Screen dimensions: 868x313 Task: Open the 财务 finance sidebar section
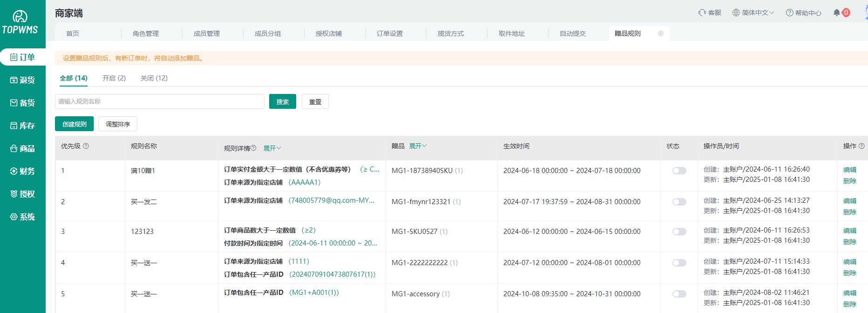[22, 171]
